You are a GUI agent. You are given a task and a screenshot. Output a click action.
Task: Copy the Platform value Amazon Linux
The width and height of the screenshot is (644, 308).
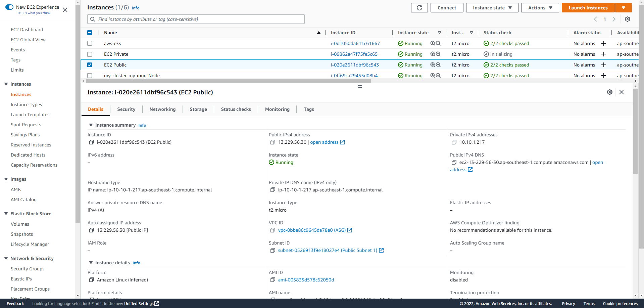pos(91,280)
